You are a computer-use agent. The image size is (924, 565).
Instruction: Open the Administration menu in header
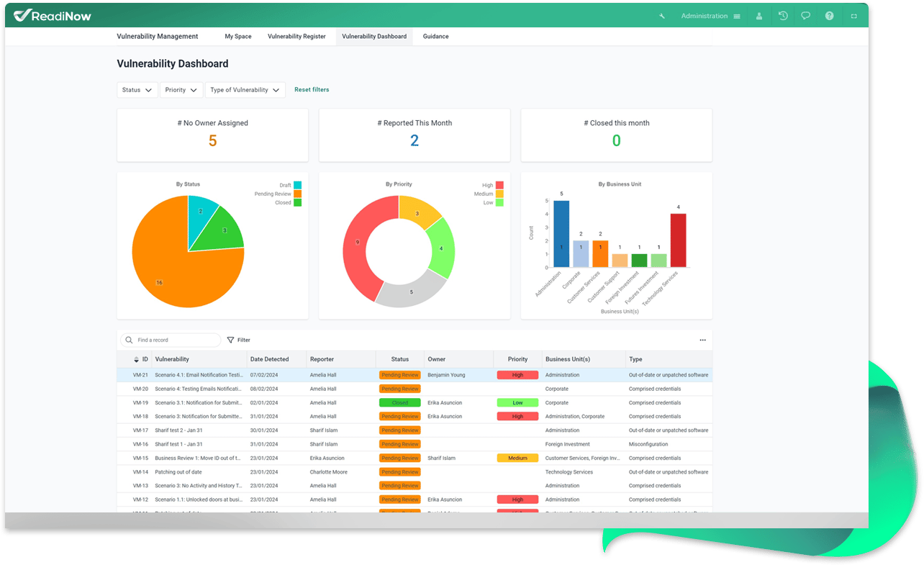click(711, 16)
